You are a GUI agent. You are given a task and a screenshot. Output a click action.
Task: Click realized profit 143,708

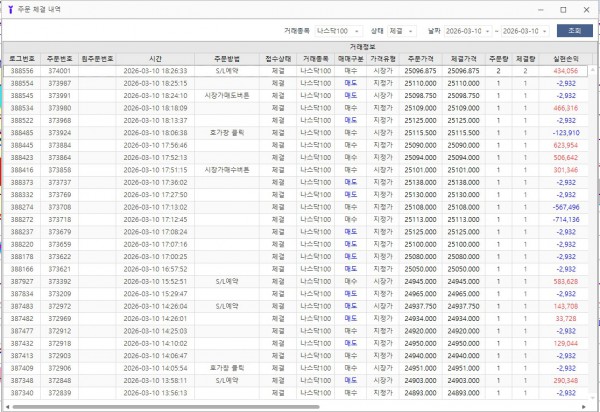[566, 306]
